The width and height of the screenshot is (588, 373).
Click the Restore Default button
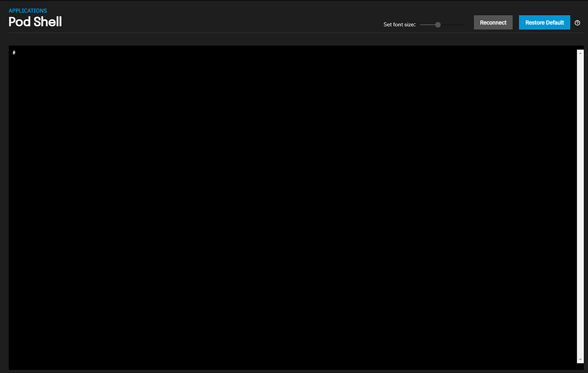tap(544, 22)
